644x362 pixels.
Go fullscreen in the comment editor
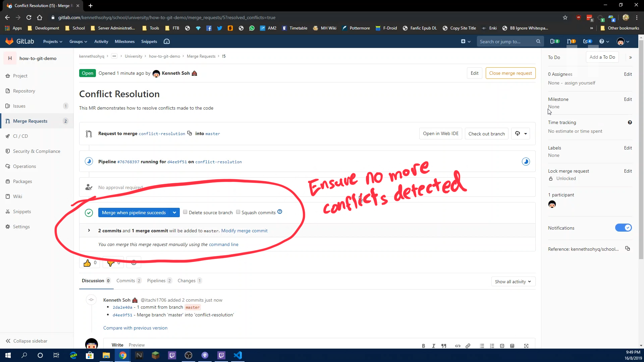(526, 346)
